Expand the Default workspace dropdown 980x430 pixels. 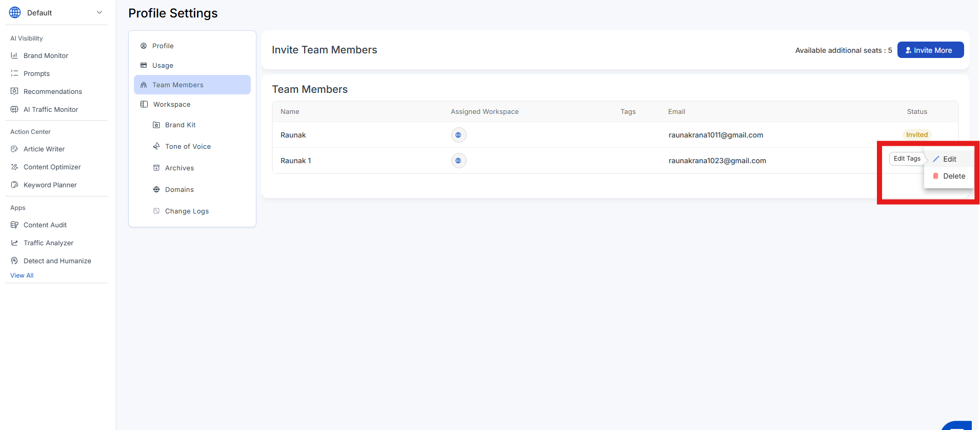[x=99, y=13]
